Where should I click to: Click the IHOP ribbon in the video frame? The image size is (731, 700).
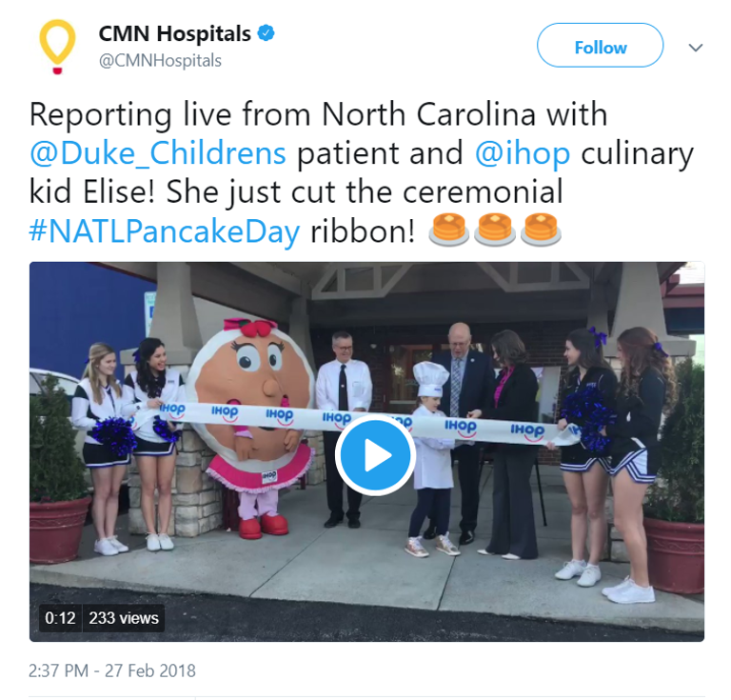click(x=352, y=422)
